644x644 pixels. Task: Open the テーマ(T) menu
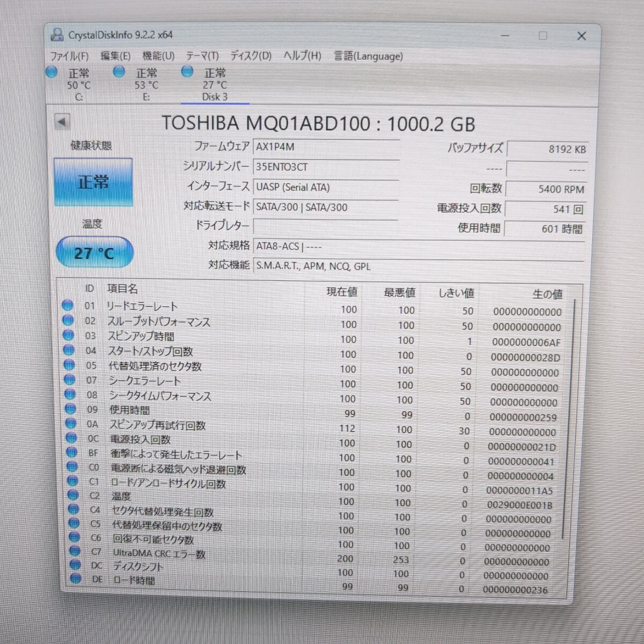[202, 56]
